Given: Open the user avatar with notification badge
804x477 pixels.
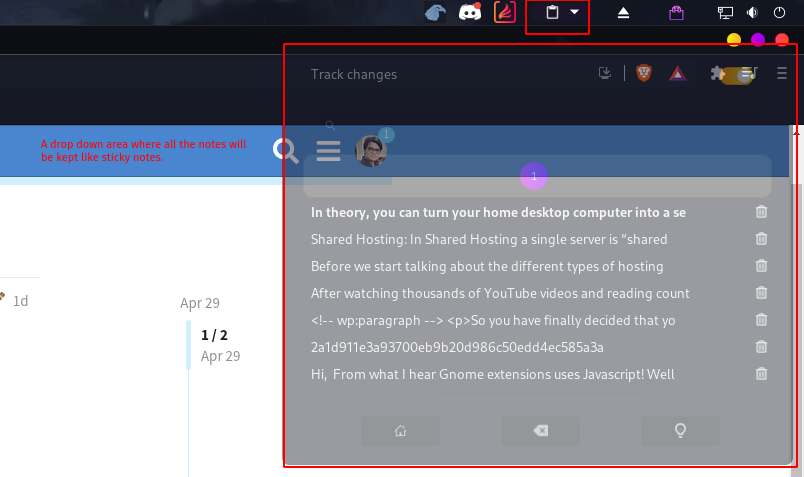Looking at the screenshot, I should (x=371, y=151).
